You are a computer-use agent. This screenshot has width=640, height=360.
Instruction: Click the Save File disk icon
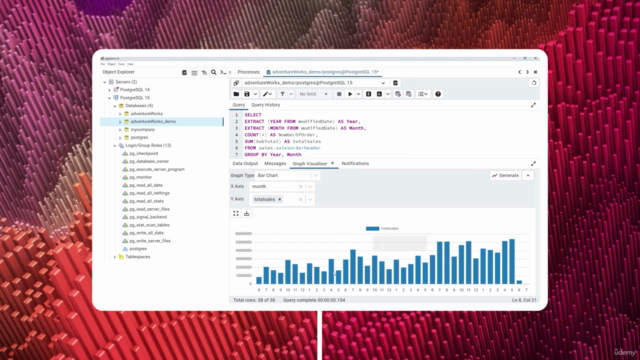pyautogui.click(x=247, y=94)
